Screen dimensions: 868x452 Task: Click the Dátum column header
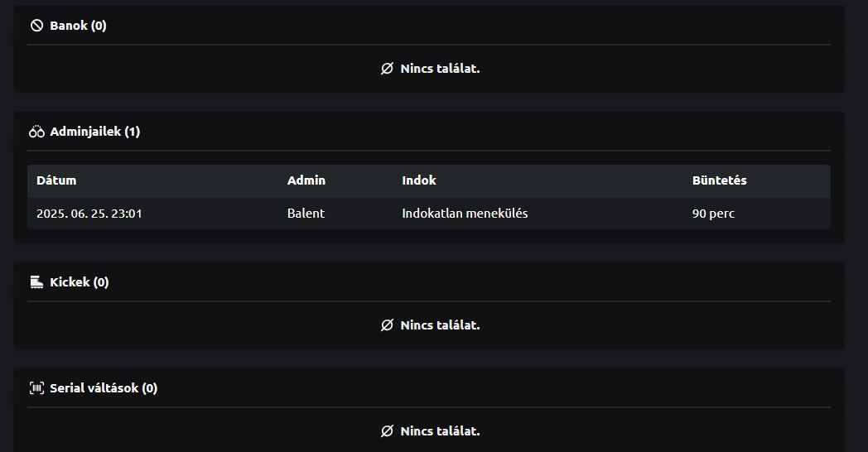click(x=56, y=180)
